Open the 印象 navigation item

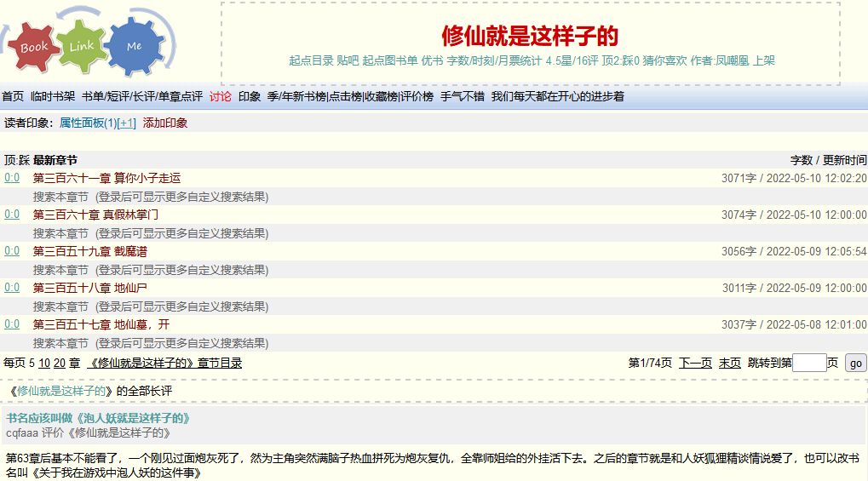pos(250,97)
